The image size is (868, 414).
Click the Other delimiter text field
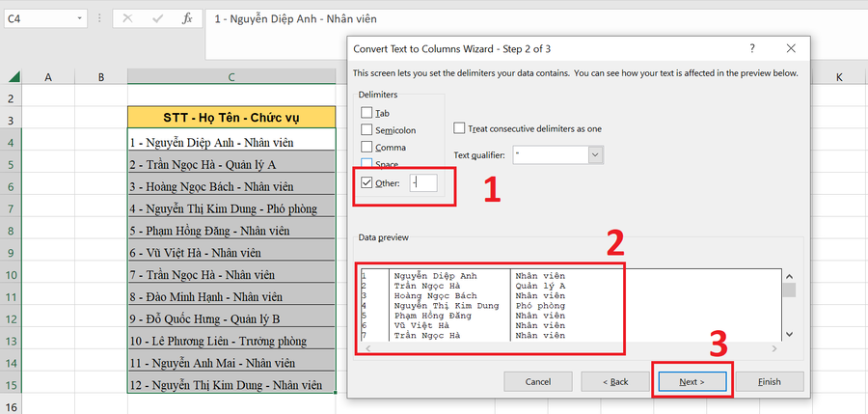(423, 183)
